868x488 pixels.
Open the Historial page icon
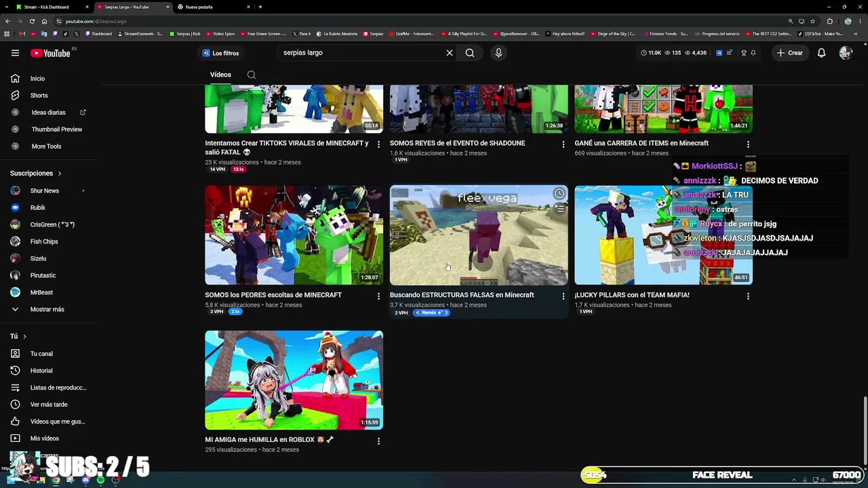point(15,371)
